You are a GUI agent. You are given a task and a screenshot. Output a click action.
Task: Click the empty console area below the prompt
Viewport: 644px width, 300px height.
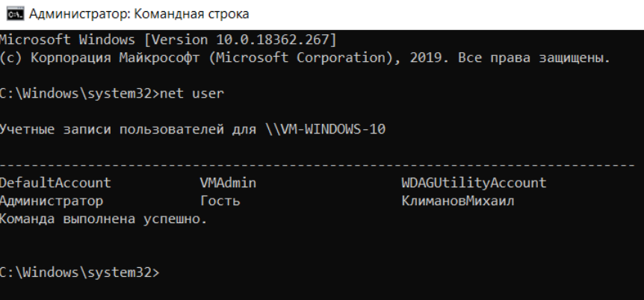pyautogui.click(x=322, y=290)
